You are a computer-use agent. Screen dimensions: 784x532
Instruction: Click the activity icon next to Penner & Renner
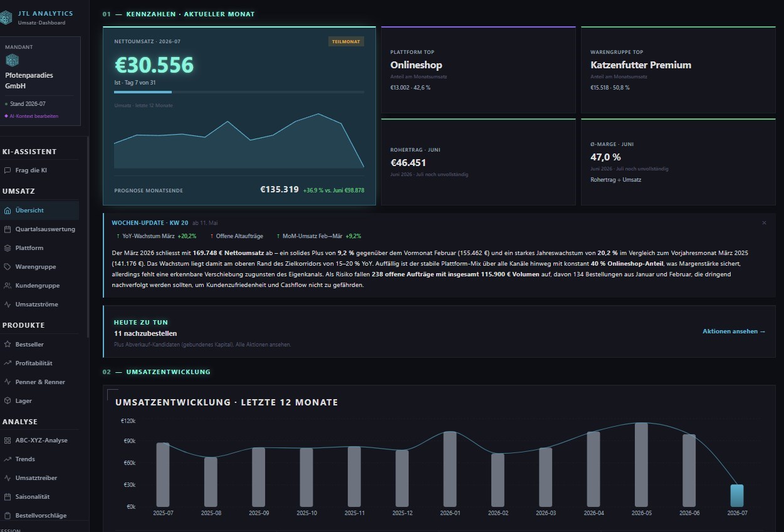coord(8,382)
